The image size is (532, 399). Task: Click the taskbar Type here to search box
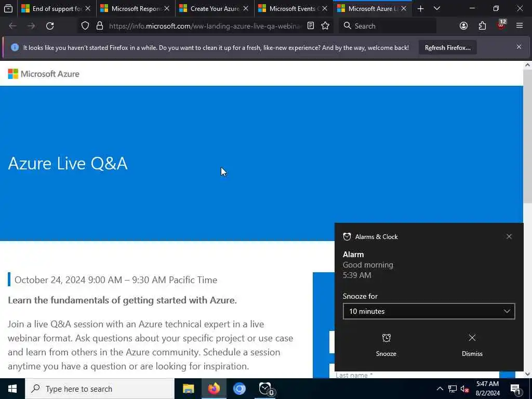[x=100, y=389]
